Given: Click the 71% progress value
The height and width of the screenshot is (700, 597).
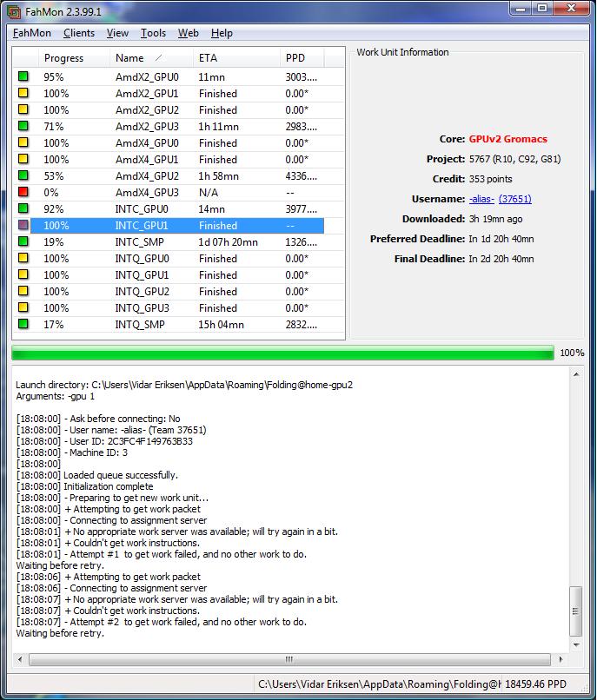Looking at the screenshot, I should 54,126.
